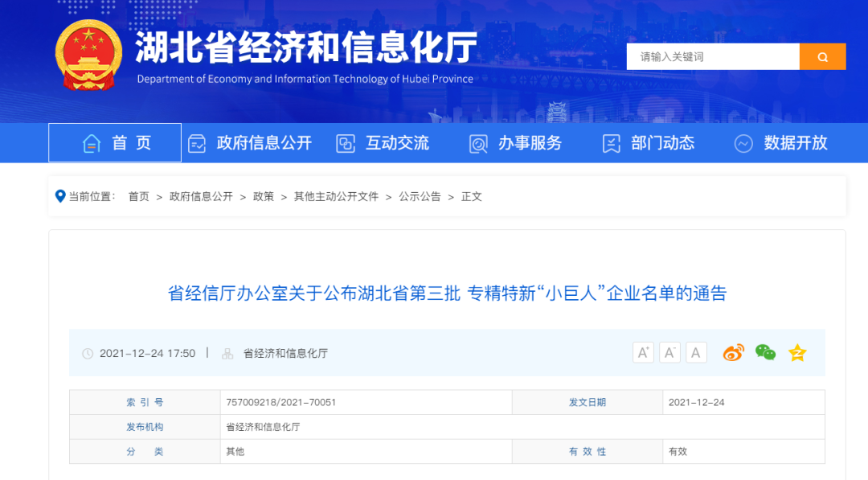
Task: Open the 首页 home tab
Action: pyautogui.click(x=115, y=143)
